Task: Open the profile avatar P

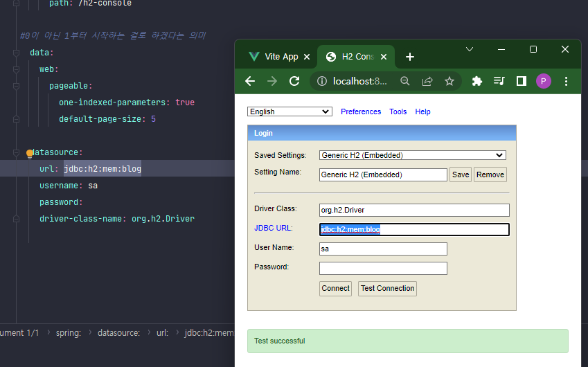Action: pos(544,81)
